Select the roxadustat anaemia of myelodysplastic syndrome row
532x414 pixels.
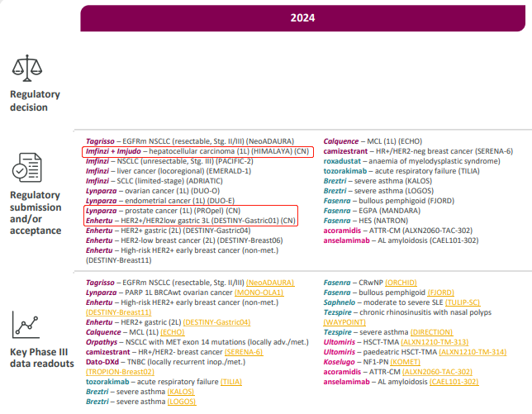[x=411, y=161]
